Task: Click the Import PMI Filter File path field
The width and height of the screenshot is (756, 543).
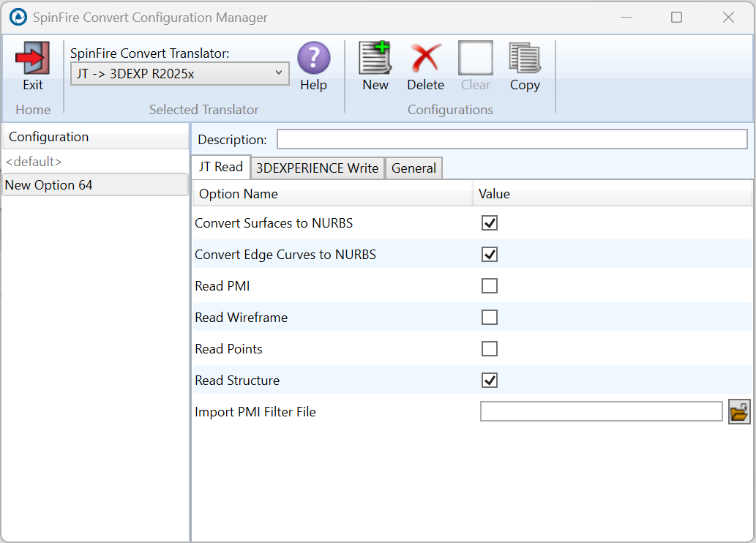Action: pyautogui.click(x=602, y=412)
